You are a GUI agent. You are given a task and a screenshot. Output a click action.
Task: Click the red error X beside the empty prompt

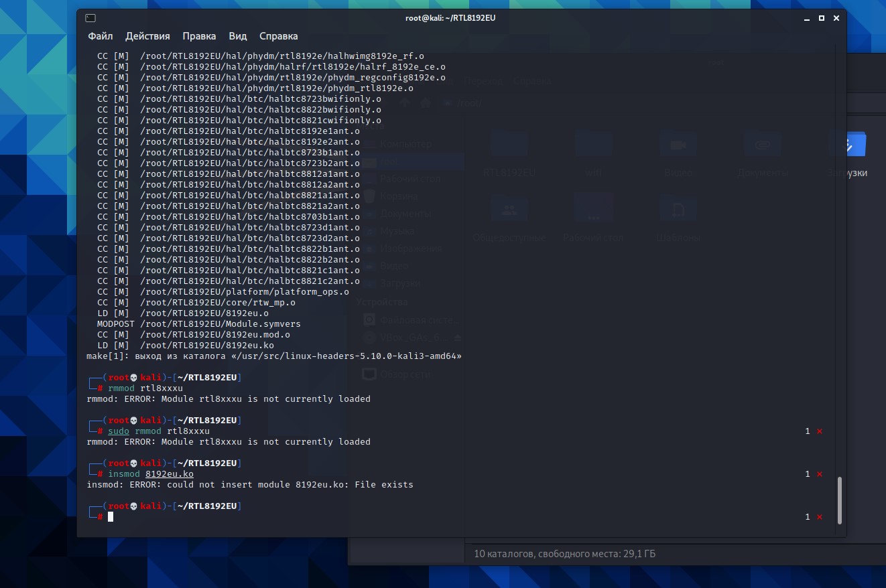(x=819, y=517)
